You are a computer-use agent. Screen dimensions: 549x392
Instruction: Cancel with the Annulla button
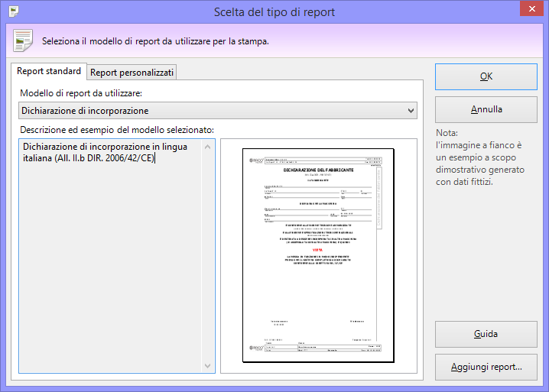pyautogui.click(x=486, y=109)
